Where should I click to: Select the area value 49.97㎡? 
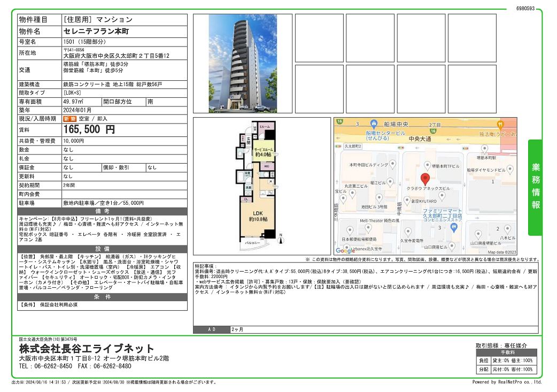73,102
